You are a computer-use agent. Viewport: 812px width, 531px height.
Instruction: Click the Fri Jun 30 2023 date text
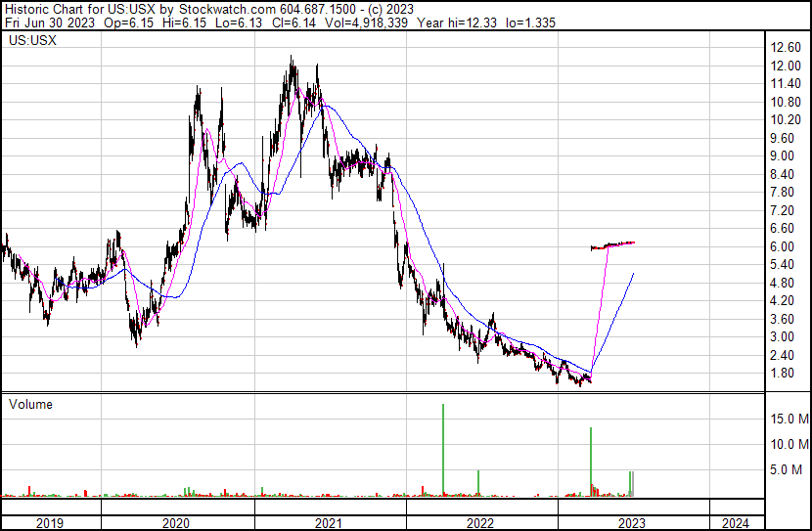(x=50, y=22)
